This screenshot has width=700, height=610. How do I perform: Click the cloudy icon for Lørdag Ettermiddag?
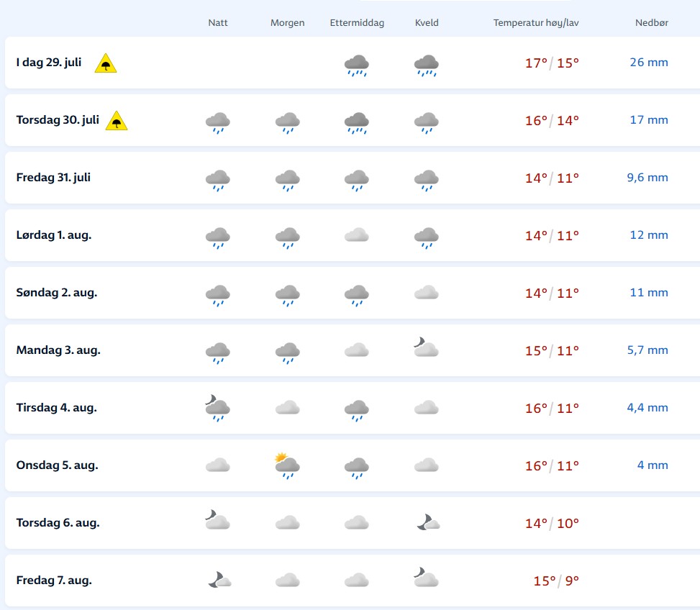point(357,235)
